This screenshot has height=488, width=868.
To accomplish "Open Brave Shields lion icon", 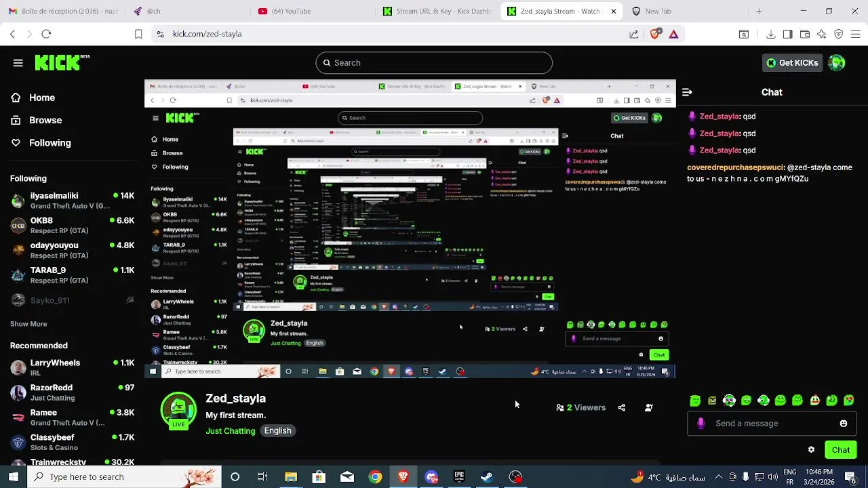I will pyautogui.click(x=654, y=34).
